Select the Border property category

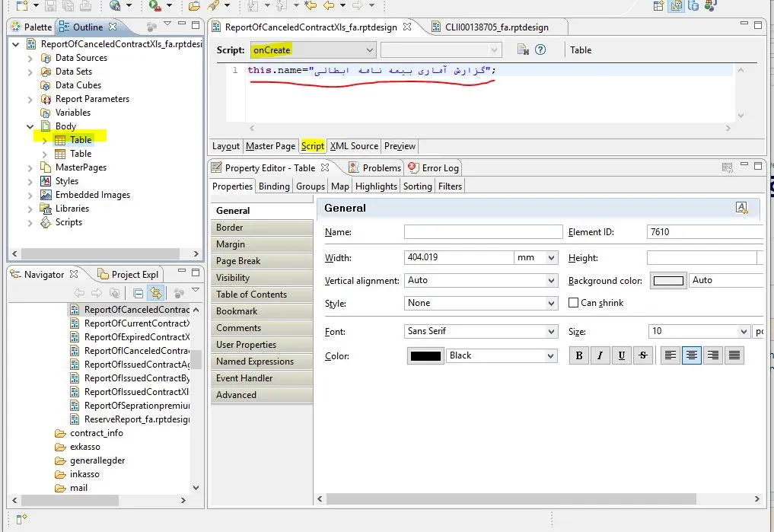pos(262,228)
